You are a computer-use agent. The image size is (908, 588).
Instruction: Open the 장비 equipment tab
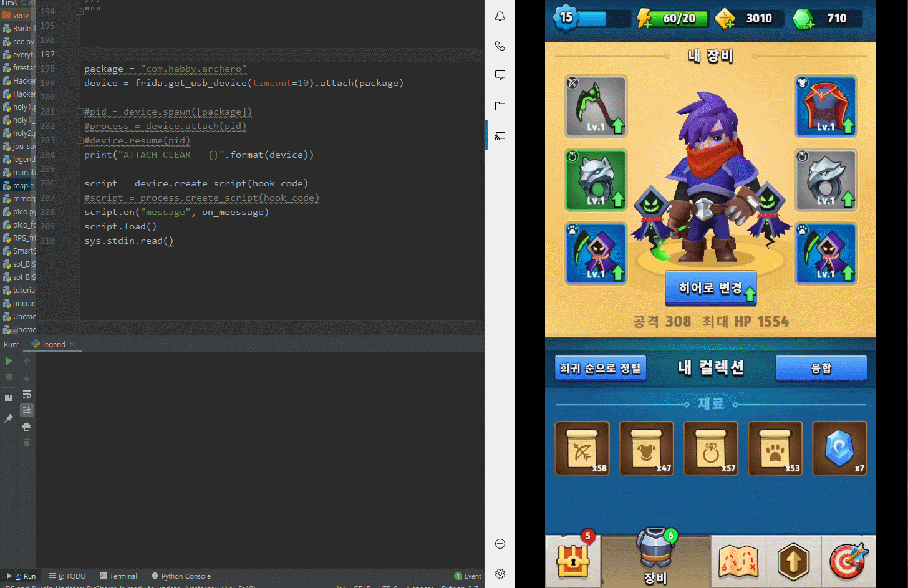click(x=655, y=558)
